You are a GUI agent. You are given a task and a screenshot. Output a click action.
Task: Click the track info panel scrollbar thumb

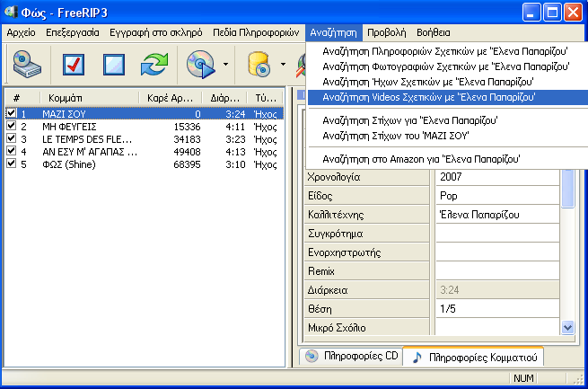tap(567, 188)
